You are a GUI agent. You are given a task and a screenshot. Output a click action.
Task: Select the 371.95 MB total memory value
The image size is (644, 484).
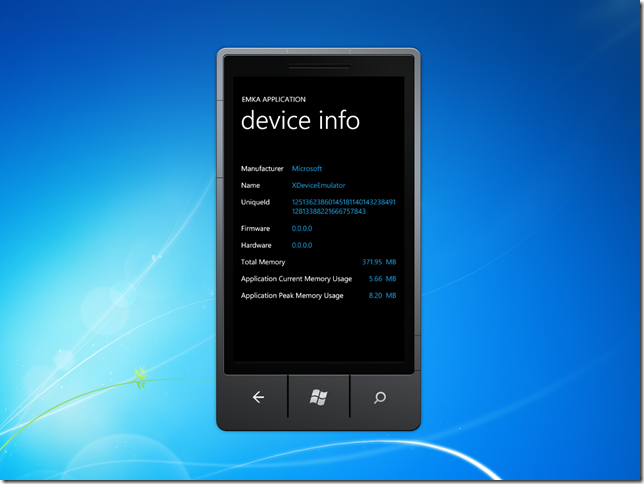379,262
